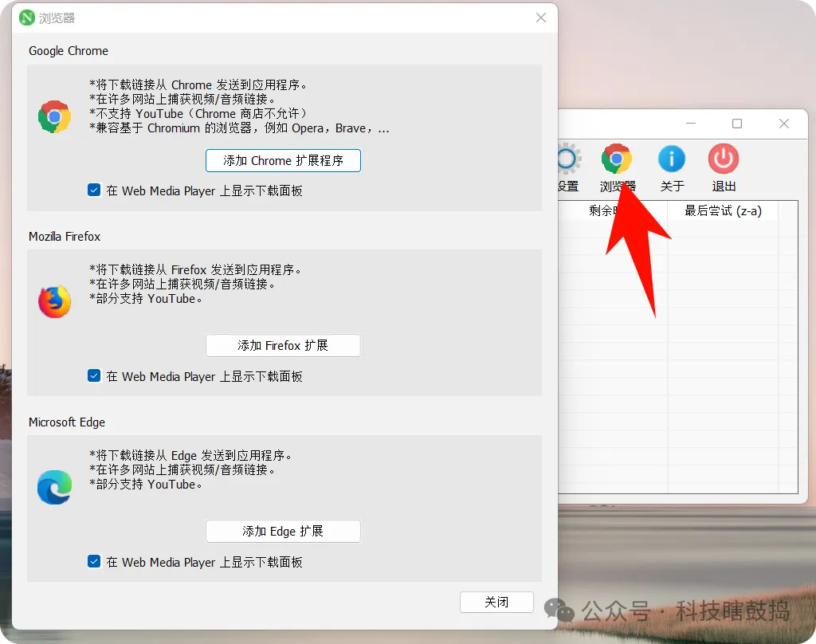Uncheck Web Media Player panel under Mozilla Firefox
This screenshot has width=816, height=644.
[x=94, y=376]
